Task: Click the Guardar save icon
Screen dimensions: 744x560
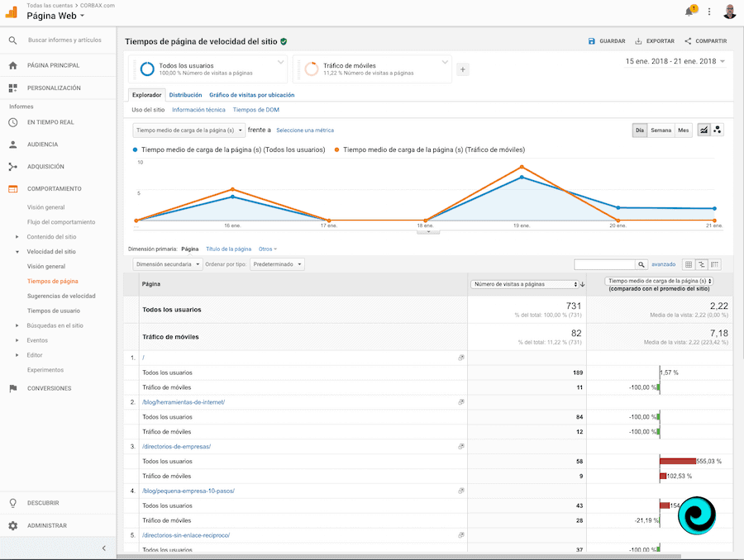Action: pos(591,41)
